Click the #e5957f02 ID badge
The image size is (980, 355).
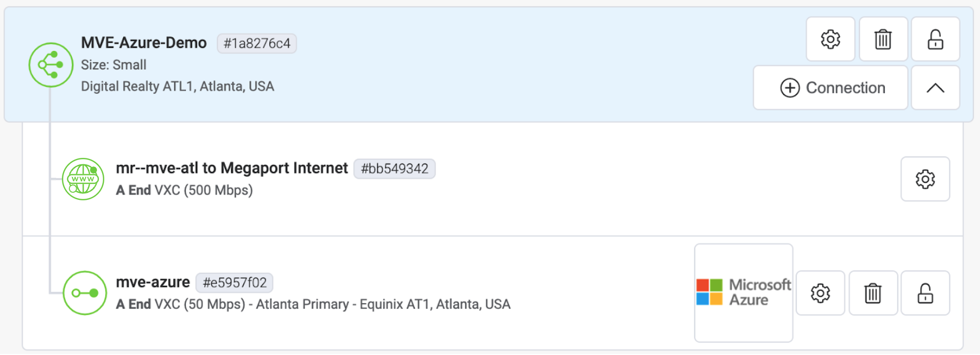pos(234,283)
